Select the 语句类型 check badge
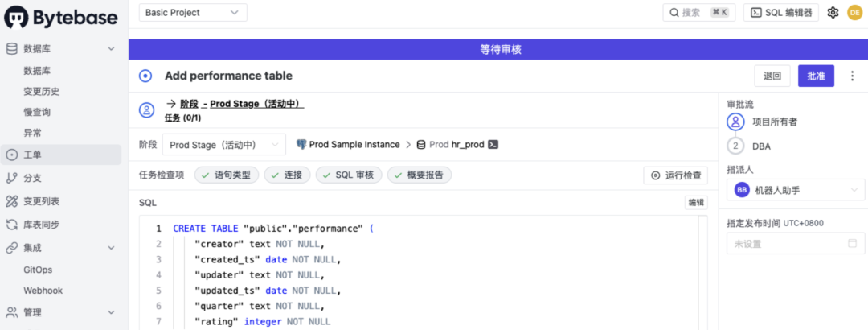 coord(227,175)
